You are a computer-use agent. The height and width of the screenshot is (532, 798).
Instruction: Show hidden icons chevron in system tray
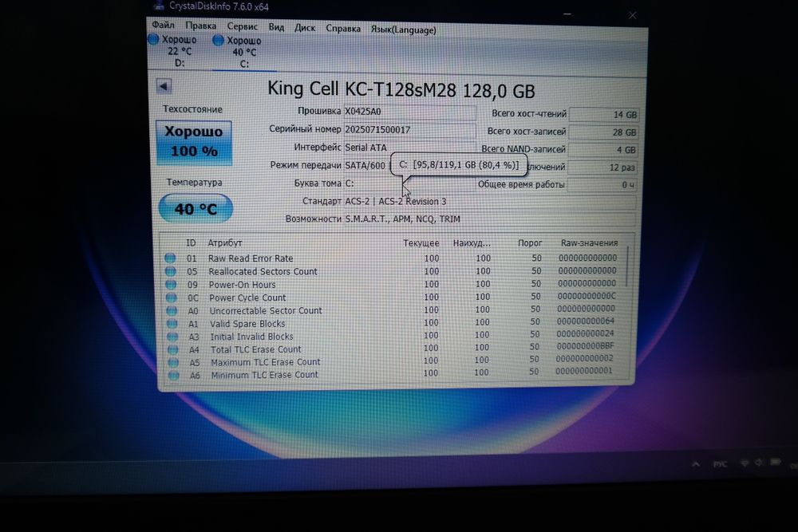pos(695,464)
